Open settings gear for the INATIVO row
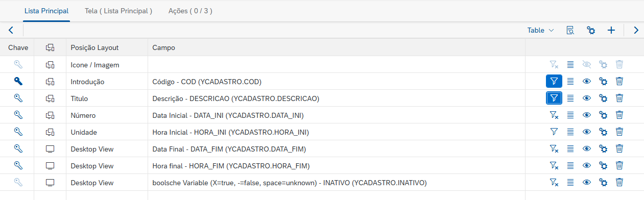The height and width of the screenshot is (200, 644). (603, 182)
